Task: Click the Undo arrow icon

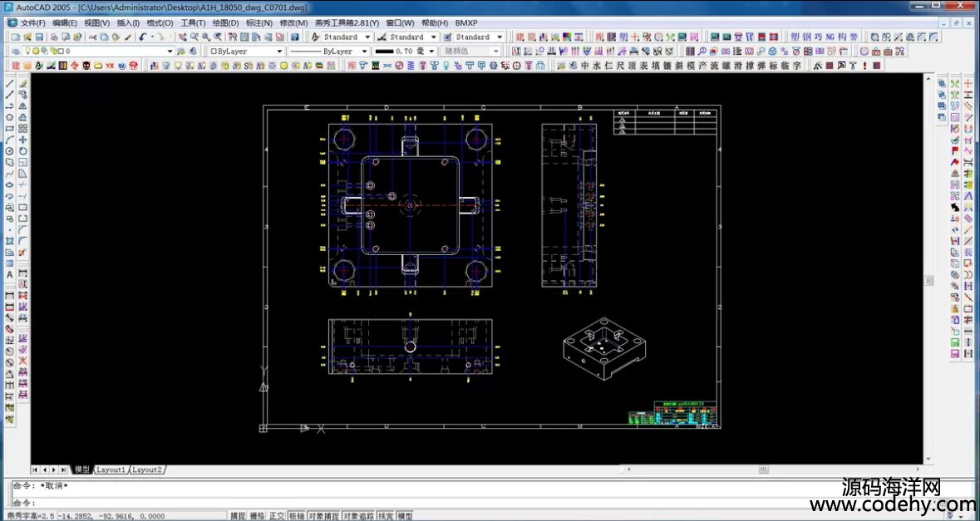Action: pos(143,37)
